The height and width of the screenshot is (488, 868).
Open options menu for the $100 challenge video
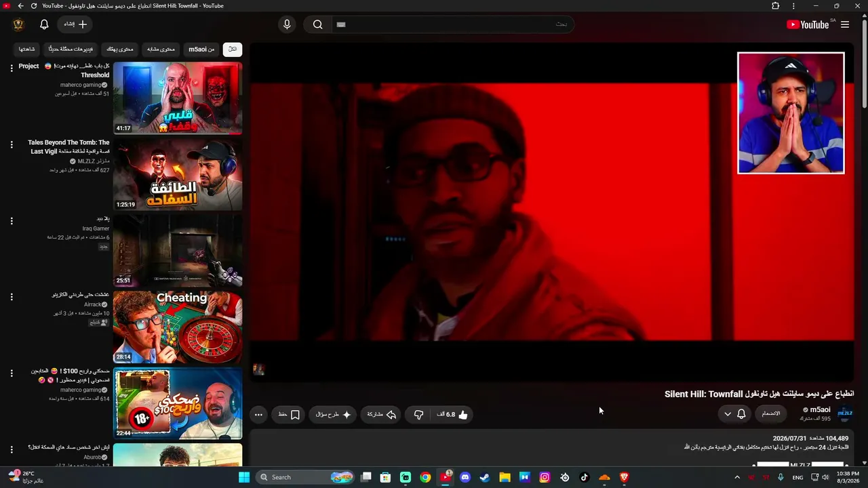tap(12, 373)
